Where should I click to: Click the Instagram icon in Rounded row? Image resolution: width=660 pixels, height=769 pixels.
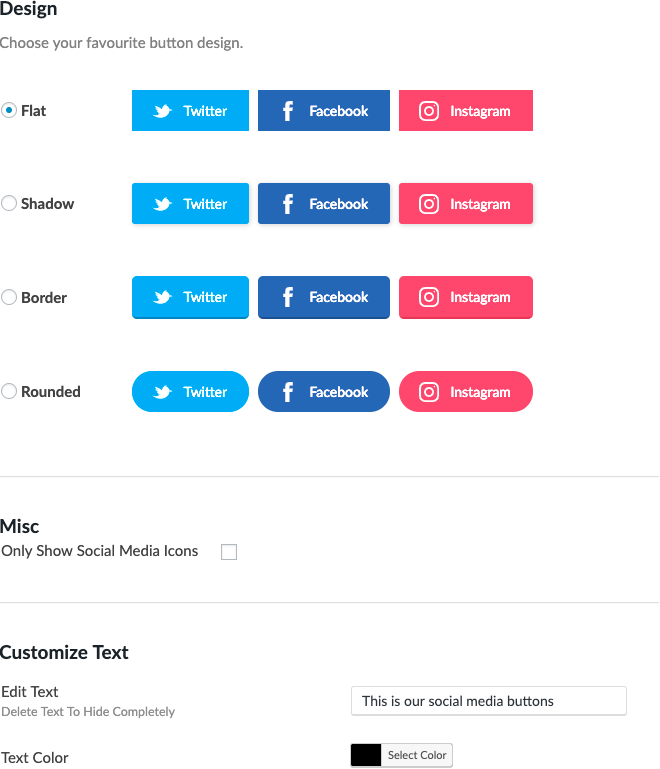point(429,392)
